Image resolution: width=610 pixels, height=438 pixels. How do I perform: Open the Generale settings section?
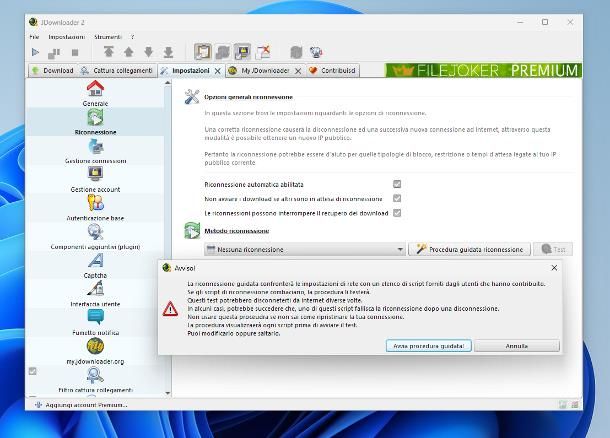95,93
